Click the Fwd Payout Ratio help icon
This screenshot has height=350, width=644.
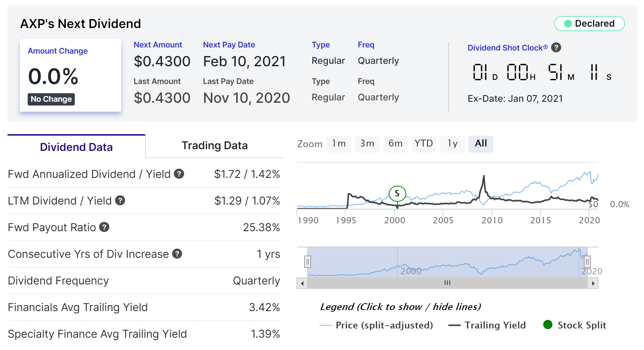point(104,227)
